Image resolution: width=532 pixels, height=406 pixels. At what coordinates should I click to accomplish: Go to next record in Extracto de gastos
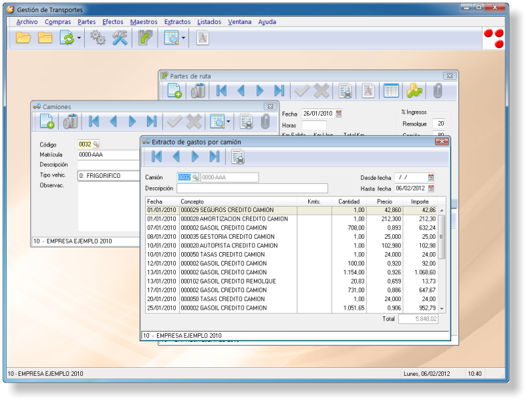tap(195, 157)
